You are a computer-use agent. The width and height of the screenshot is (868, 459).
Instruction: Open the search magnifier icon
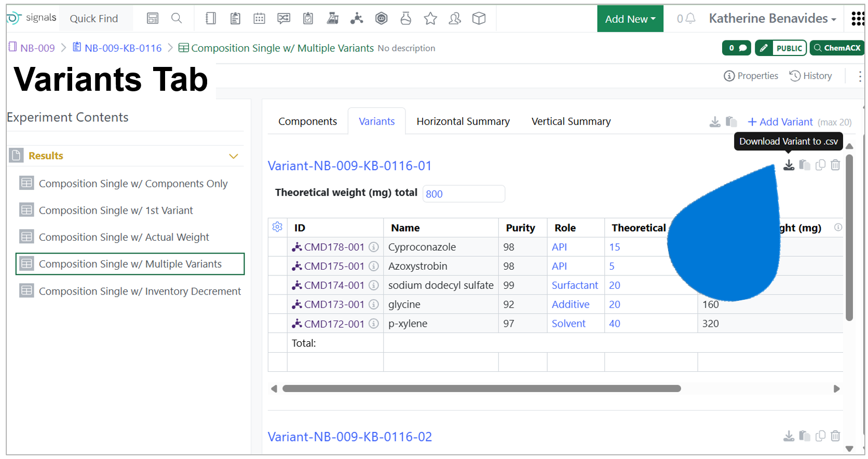pyautogui.click(x=177, y=19)
